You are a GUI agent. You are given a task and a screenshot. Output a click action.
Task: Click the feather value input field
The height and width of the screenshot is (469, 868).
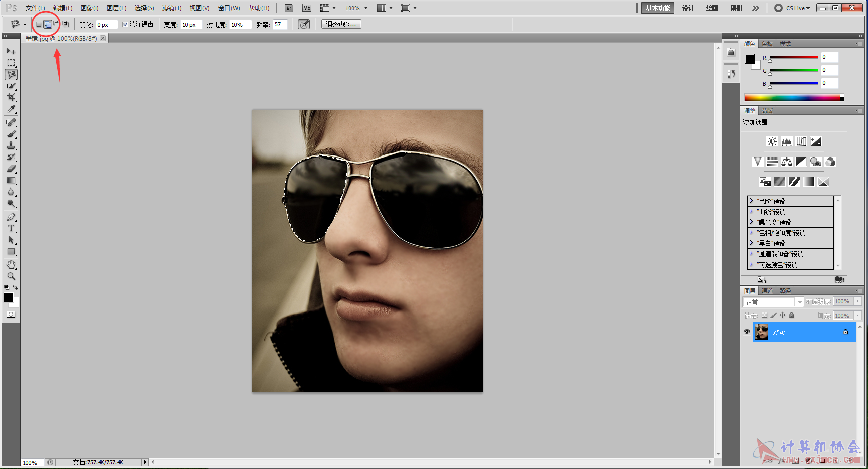pos(107,24)
